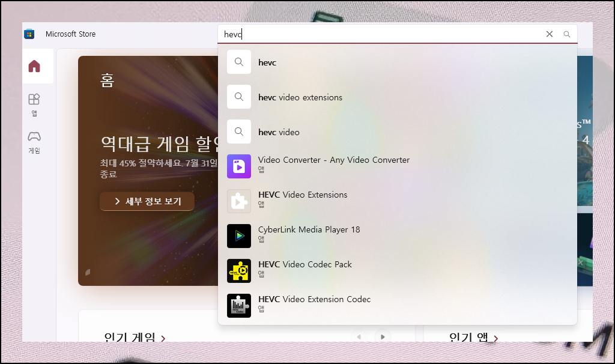Click the HEVC Video Extension Codec icon
The image size is (615, 364).
[x=239, y=306]
